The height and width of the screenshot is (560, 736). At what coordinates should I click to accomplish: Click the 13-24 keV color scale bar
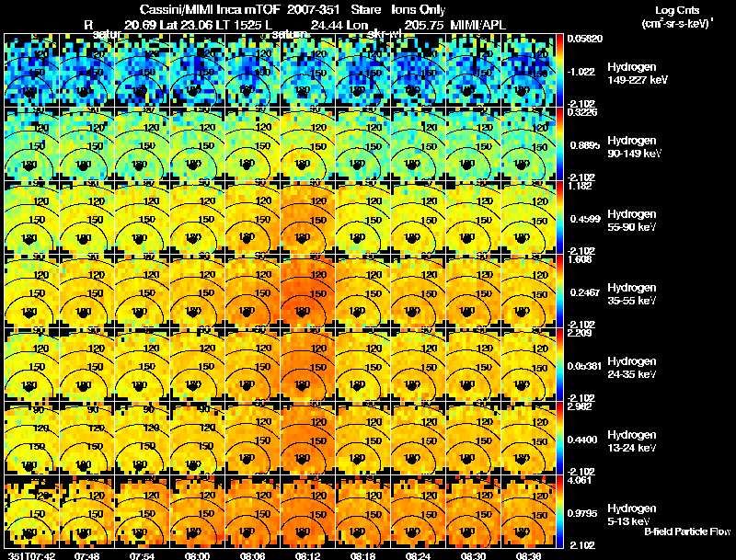point(559,439)
